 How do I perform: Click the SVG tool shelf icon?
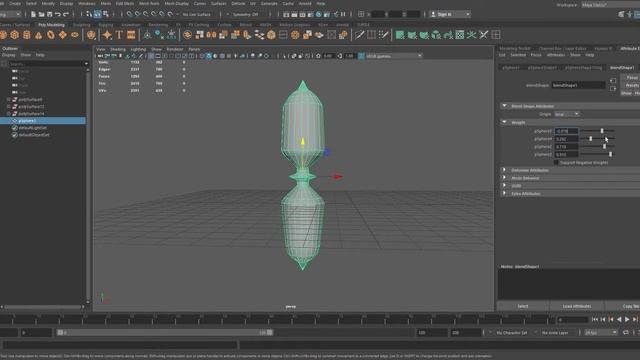131,35
